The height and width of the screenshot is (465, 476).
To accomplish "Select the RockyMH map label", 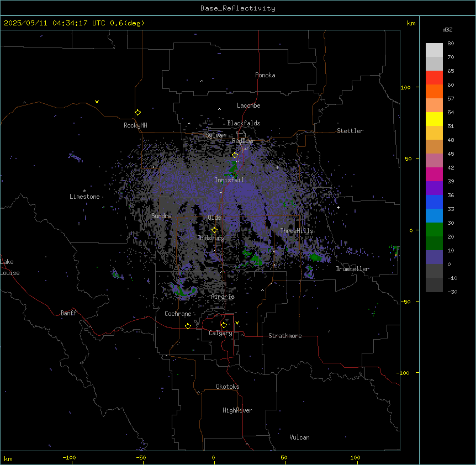I will click(x=135, y=125).
